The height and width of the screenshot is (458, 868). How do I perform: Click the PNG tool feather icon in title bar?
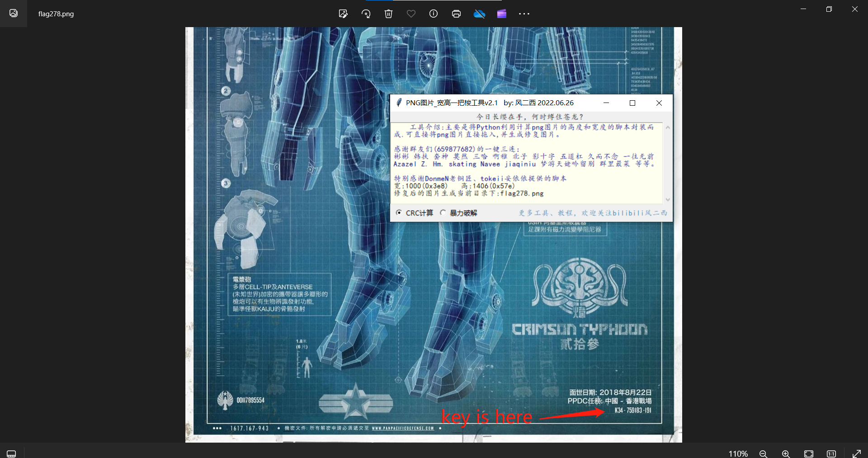(399, 103)
